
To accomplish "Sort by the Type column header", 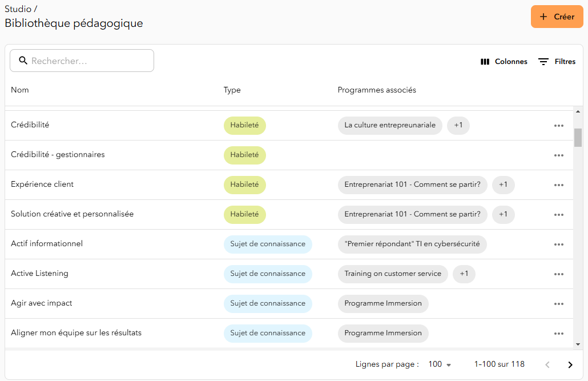I will pos(232,90).
